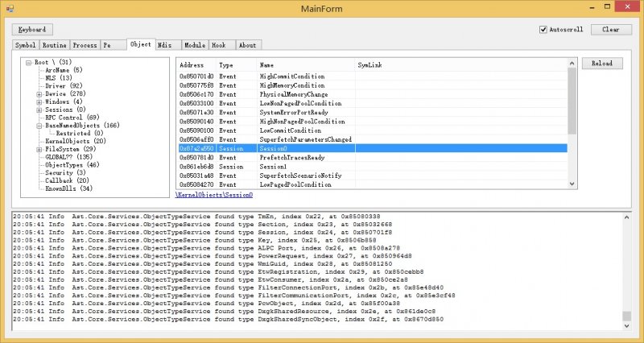
Task: Select the SuperfetchScenarioNotify row
Action: pos(372,176)
